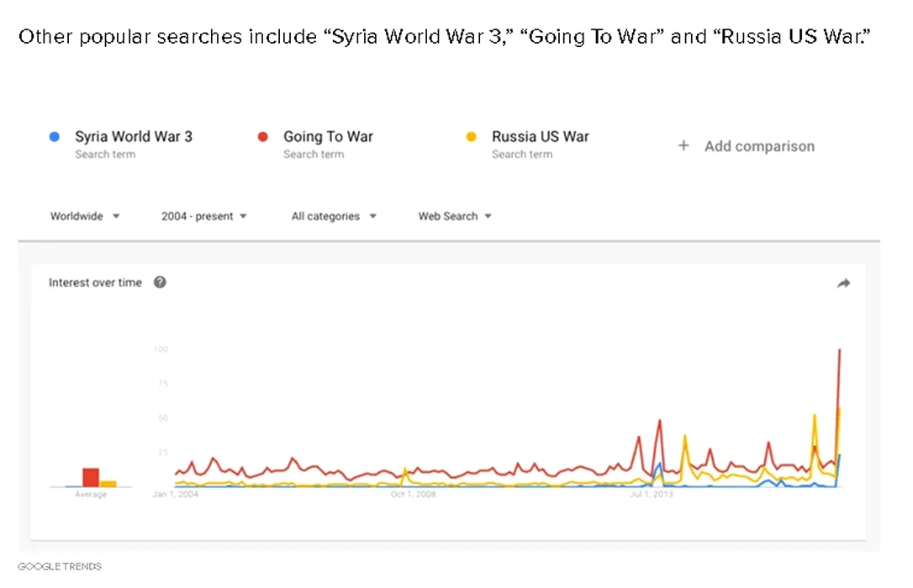Select the Russia US War search term
The height and width of the screenshot is (588, 913).
540,137
